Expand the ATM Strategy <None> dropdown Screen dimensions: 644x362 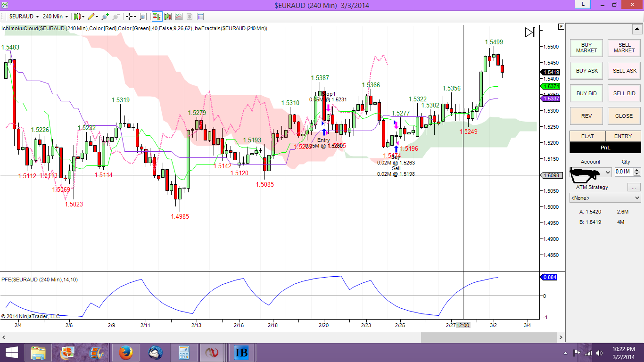(605, 198)
